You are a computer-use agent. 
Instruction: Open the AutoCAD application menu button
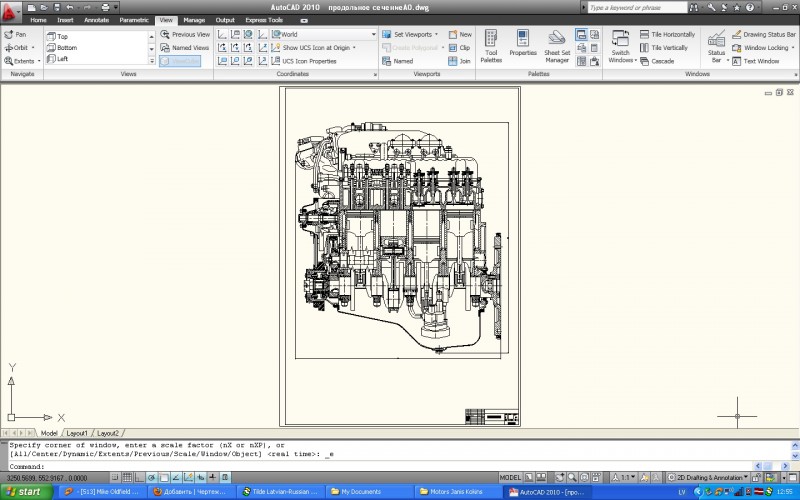pyautogui.click(x=10, y=12)
